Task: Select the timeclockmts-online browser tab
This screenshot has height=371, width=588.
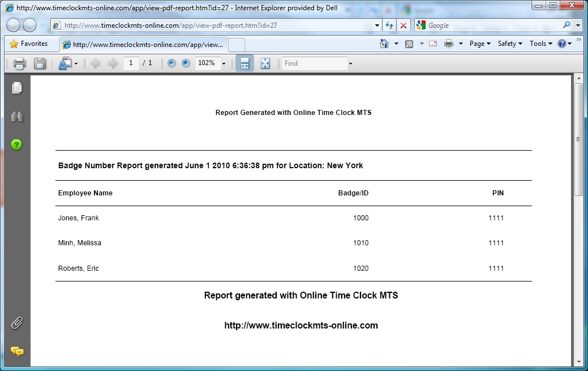Action: (144, 45)
